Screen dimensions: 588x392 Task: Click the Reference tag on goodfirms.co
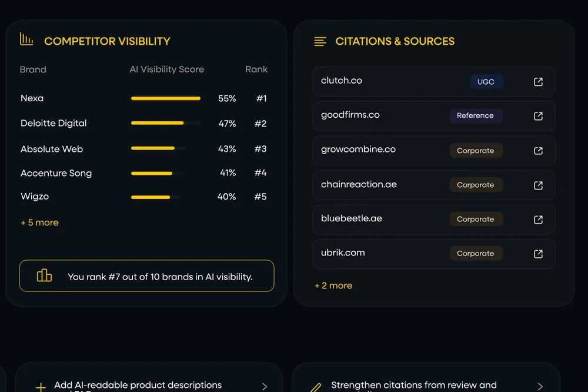pos(476,115)
